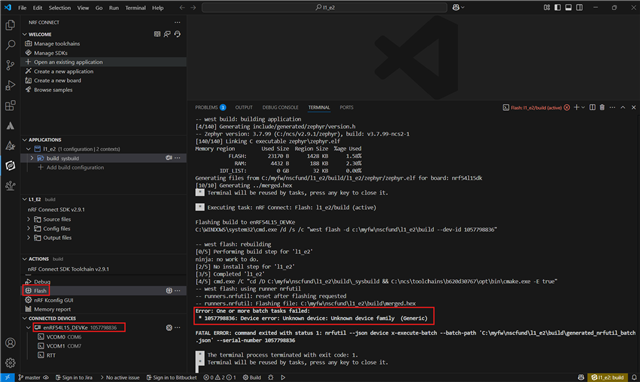Image resolution: width=640 pixels, height=382 pixels.
Task: Click erase-and-flash icon on Flash row
Action: pos(169,291)
